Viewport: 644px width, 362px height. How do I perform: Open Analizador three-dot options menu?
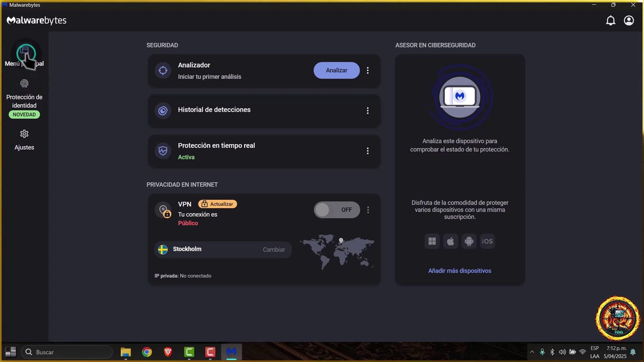click(368, 70)
